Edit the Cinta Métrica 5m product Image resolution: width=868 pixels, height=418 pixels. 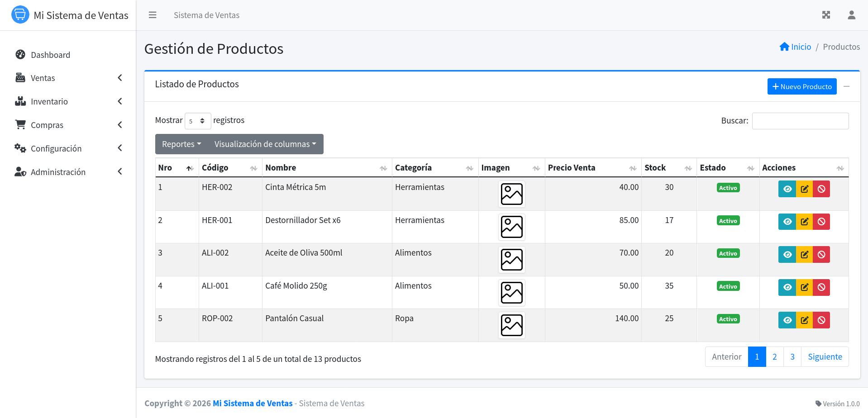[804, 189]
